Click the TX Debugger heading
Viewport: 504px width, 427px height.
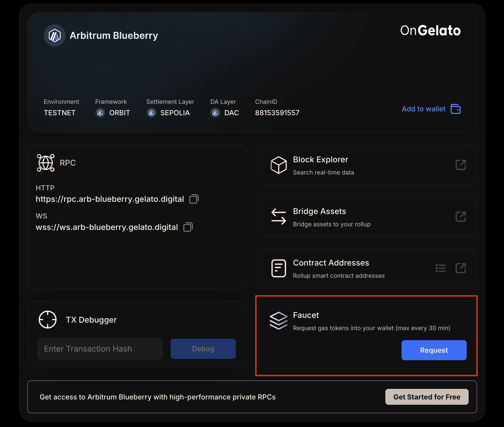click(x=91, y=320)
